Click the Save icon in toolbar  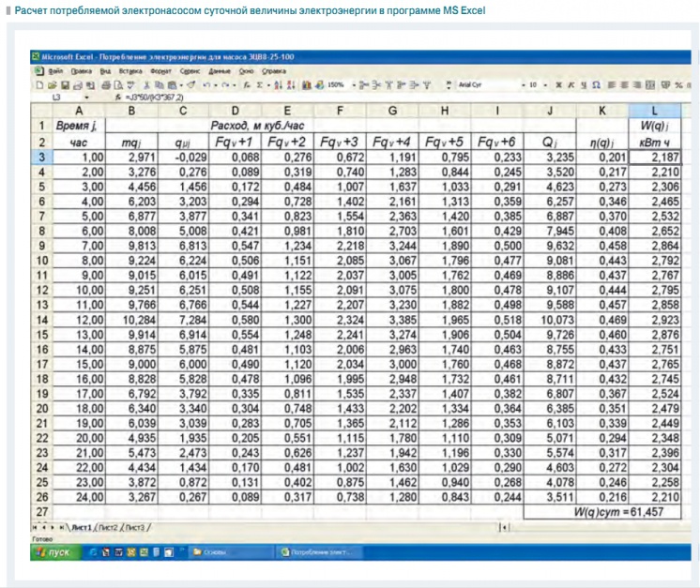pyautogui.click(x=54, y=83)
